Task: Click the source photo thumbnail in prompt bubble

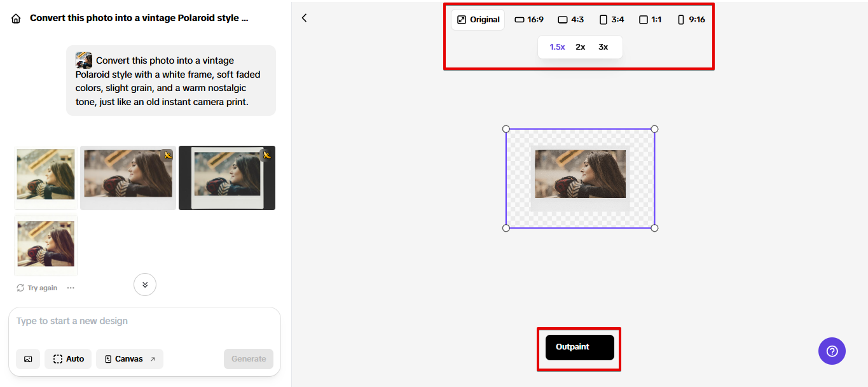Action: pyautogui.click(x=84, y=60)
